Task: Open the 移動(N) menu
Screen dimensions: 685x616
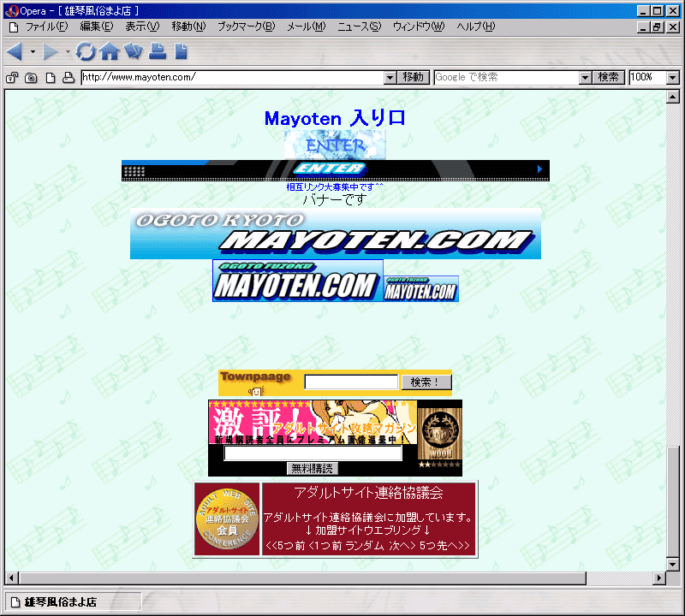Action: (x=188, y=27)
